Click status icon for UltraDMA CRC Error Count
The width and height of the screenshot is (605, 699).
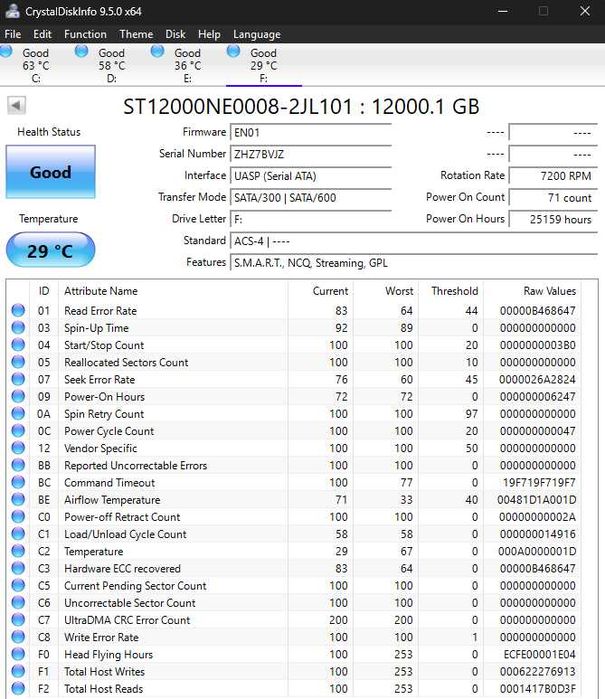click(x=18, y=620)
